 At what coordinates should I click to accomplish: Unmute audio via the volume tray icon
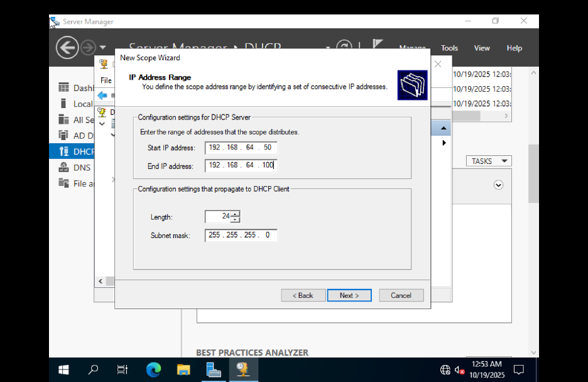pyautogui.click(x=459, y=370)
